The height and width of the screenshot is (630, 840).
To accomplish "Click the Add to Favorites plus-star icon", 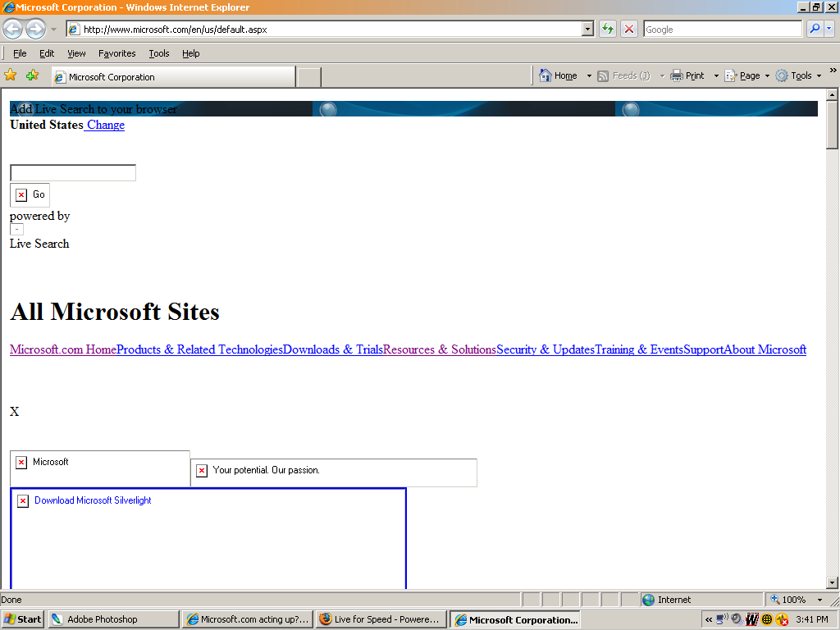I will 32,75.
